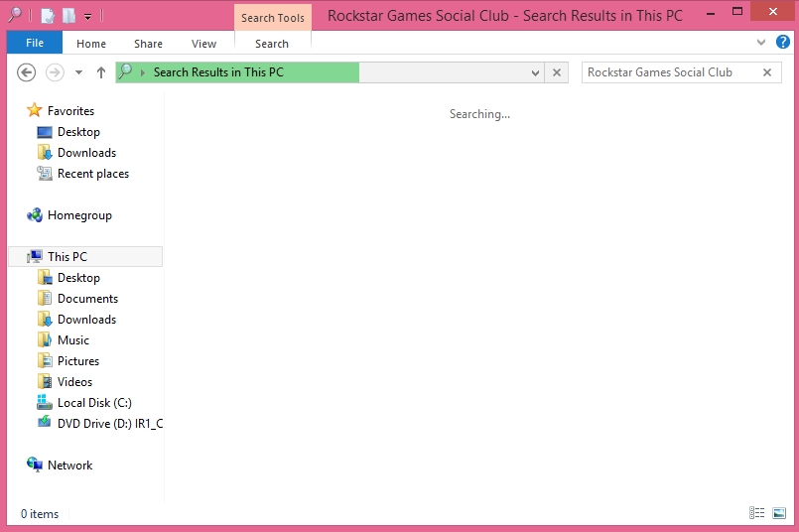Switch to the View ribbon tab
The width and height of the screenshot is (799, 532).
[203, 44]
